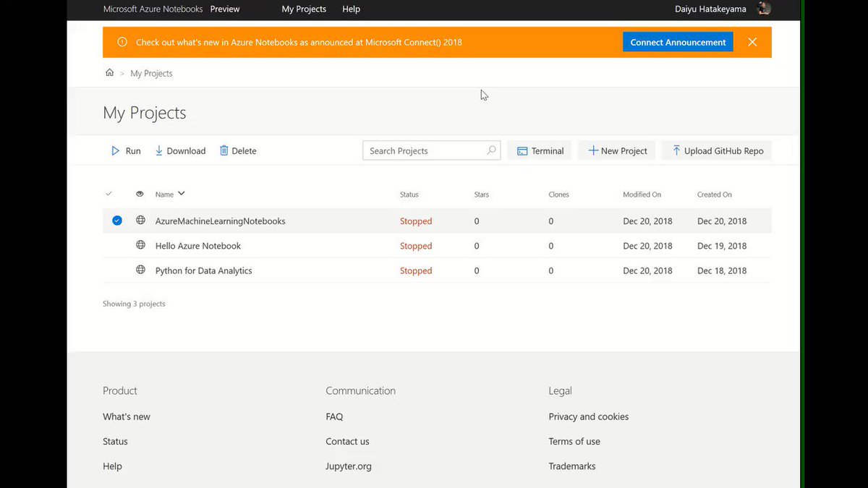
Task: Click the Status column header
Action: coord(409,194)
